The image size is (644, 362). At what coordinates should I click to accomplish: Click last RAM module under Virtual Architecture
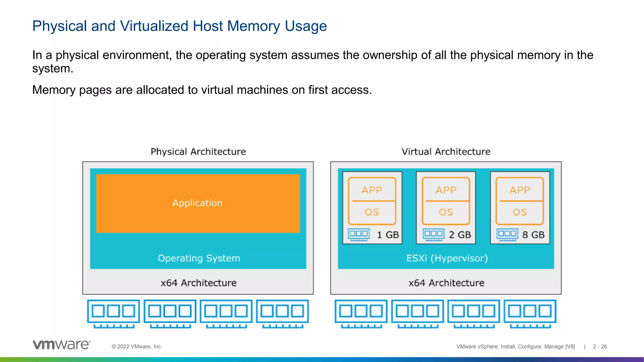tap(530, 313)
